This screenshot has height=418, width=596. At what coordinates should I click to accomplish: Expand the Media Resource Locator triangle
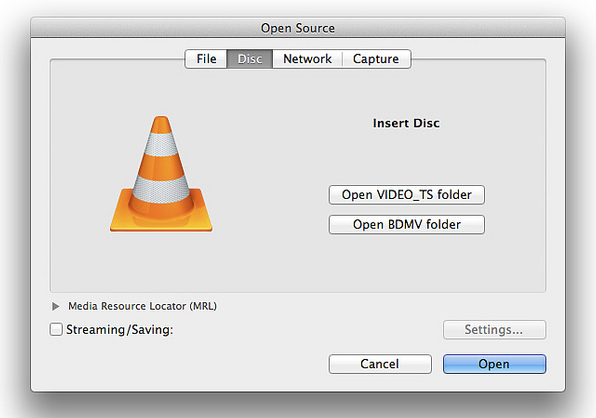(55, 306)
